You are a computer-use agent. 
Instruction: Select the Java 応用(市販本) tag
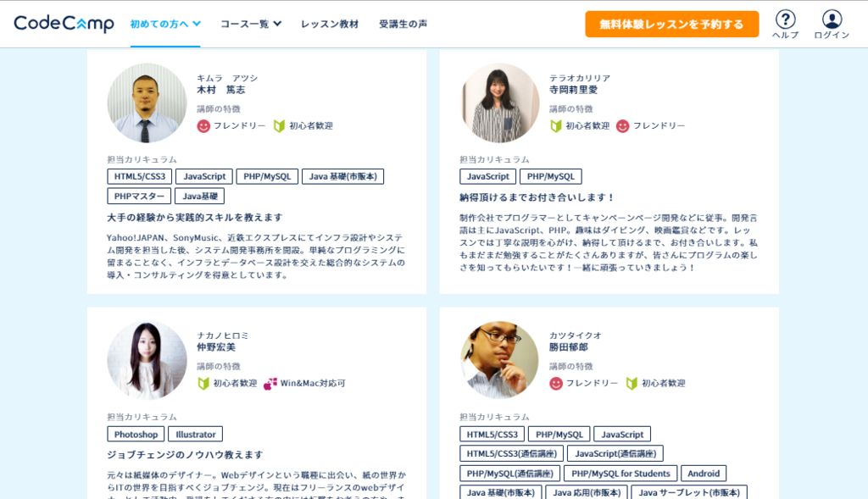[587, 492]
